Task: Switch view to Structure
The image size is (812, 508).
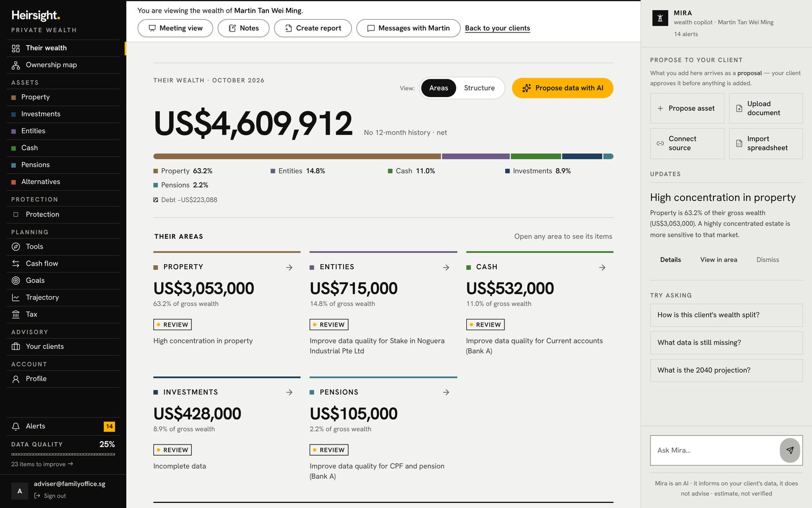Action: coord(479,88)
